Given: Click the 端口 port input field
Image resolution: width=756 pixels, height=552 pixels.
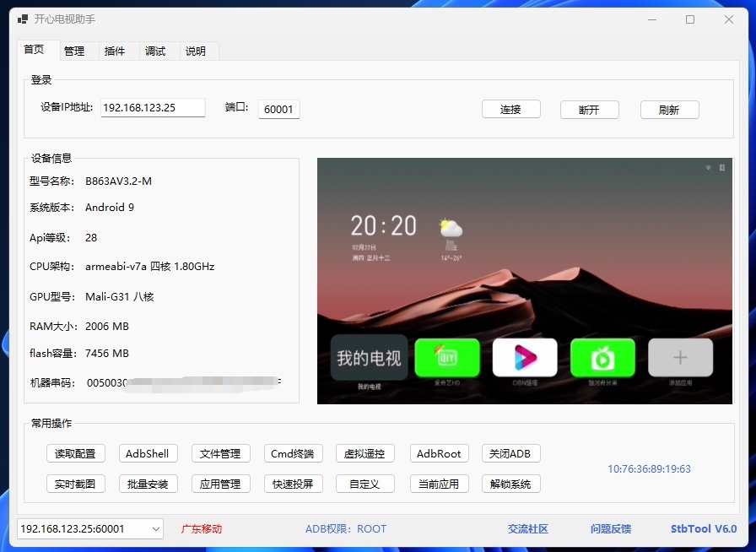Looking at the screenshot, I should 278,109.
